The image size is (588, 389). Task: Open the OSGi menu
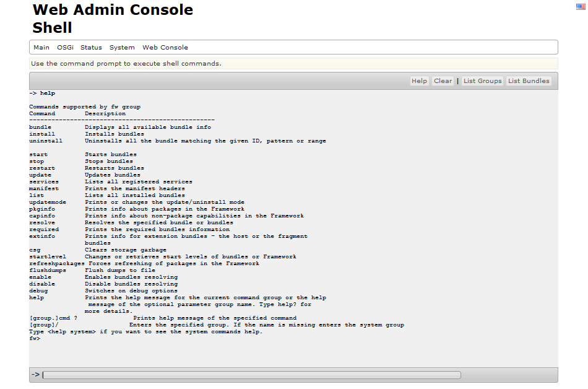(x=65, y=48)
